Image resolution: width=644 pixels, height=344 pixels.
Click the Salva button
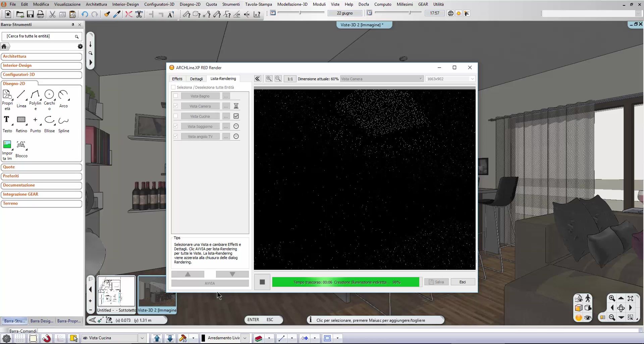click(x=436, y=282)
